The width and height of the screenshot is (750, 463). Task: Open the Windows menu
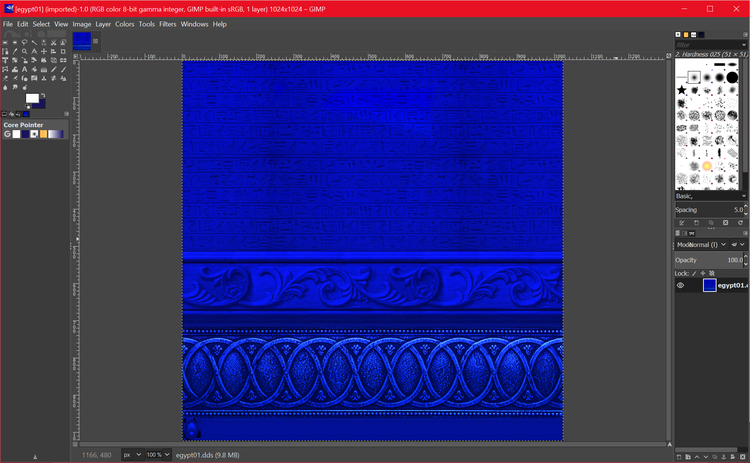click(194, 24)
